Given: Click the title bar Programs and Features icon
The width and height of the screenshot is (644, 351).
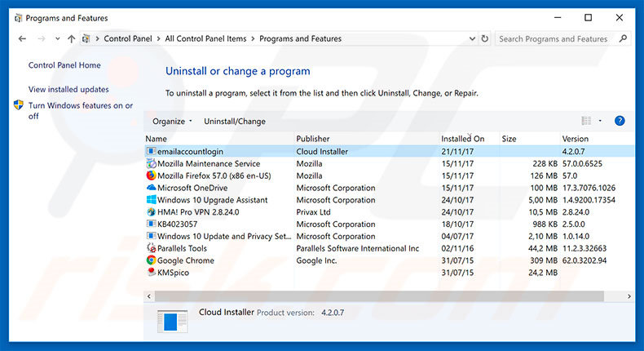Looking at the screenshot, I should point(18,18).
